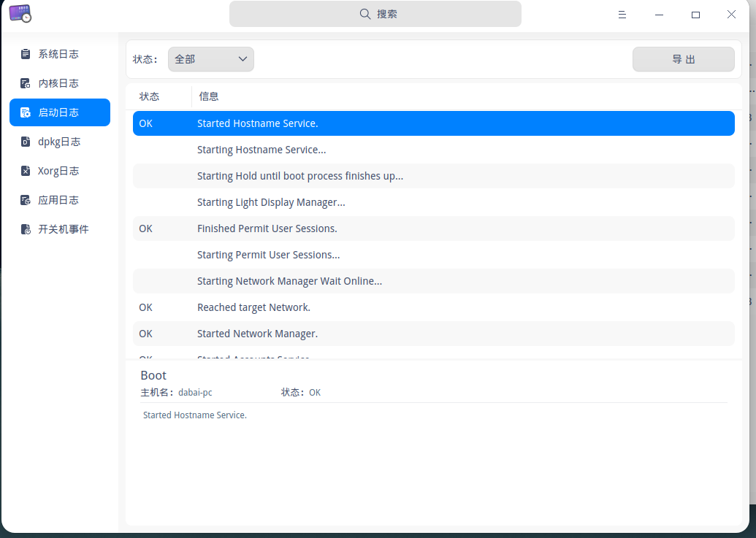Open the hamburger main menu

[622, 15]
